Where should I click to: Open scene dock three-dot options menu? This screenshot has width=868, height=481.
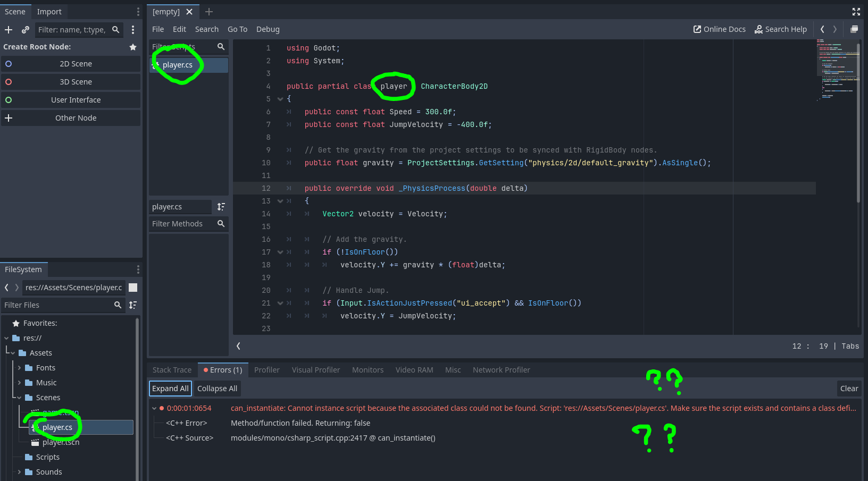[133, 30]
